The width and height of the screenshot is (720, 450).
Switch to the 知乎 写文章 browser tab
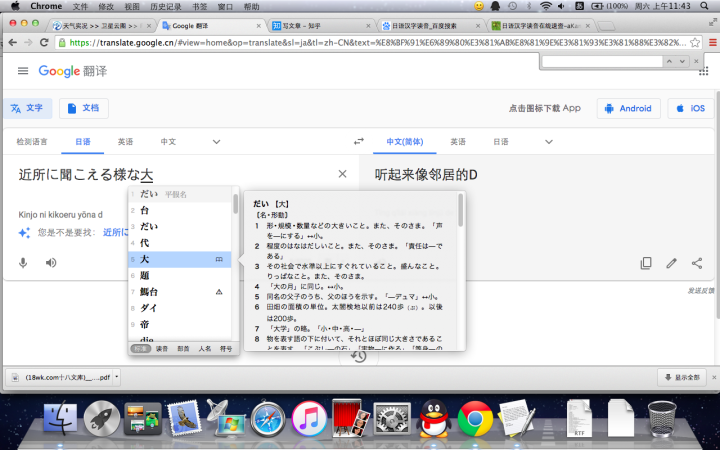(x=321, y=26)
